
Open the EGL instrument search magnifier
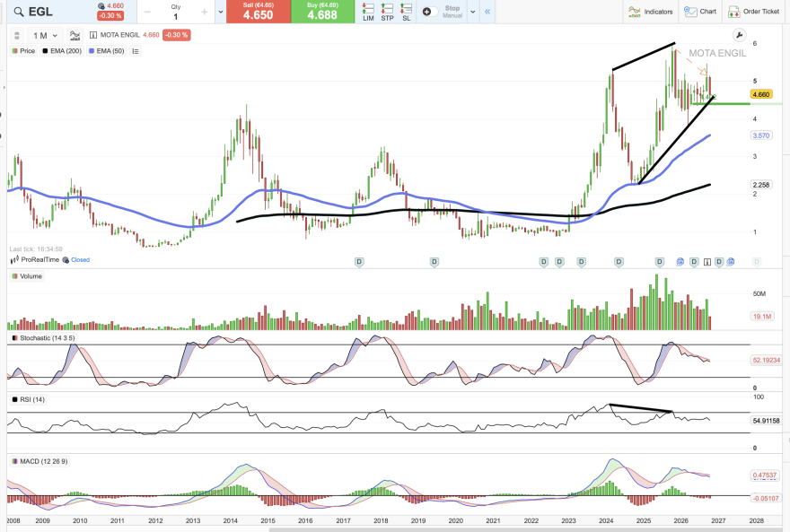point(18,12)
